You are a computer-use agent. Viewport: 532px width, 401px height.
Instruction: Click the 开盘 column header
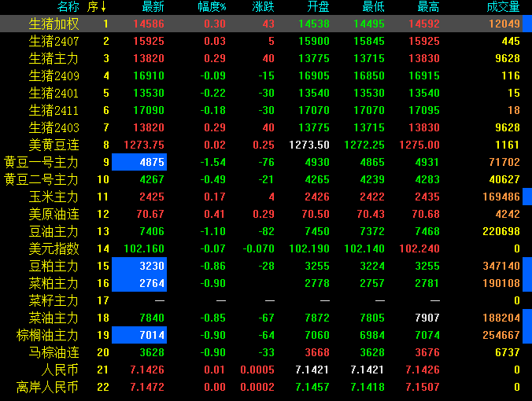318,6
